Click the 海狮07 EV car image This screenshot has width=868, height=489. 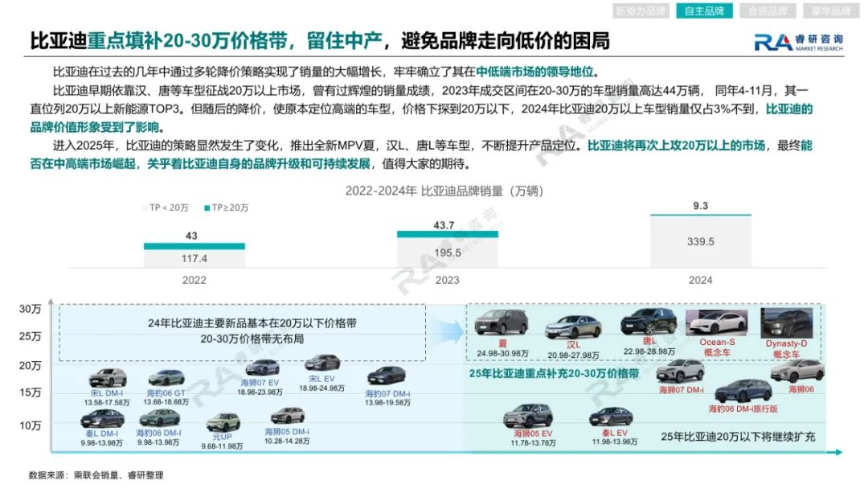coord(262,368)
